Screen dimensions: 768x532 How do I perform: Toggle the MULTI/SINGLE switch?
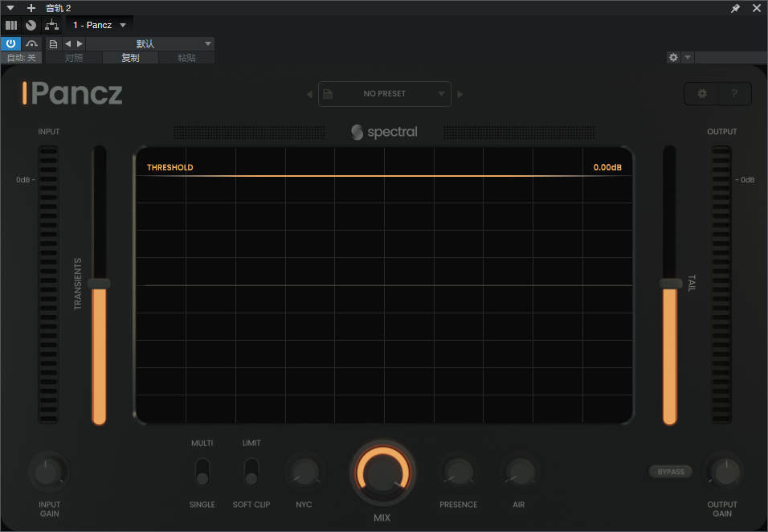[x=202, y=473]
